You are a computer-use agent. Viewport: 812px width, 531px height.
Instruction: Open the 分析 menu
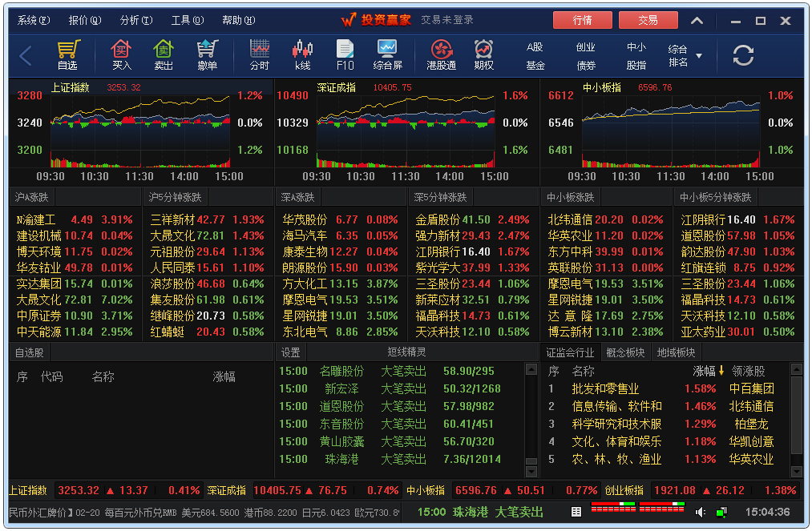[136, 20]
